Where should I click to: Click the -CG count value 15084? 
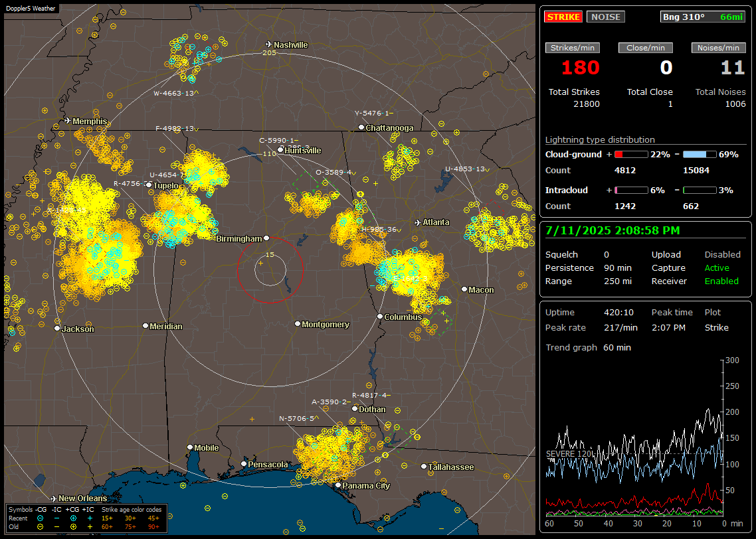click(x=696, y=170)
